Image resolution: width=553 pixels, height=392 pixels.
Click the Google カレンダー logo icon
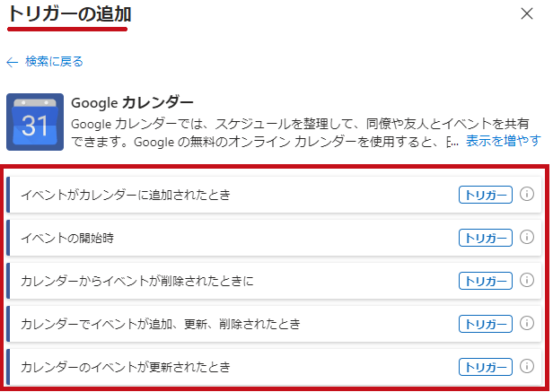(35, 122)
